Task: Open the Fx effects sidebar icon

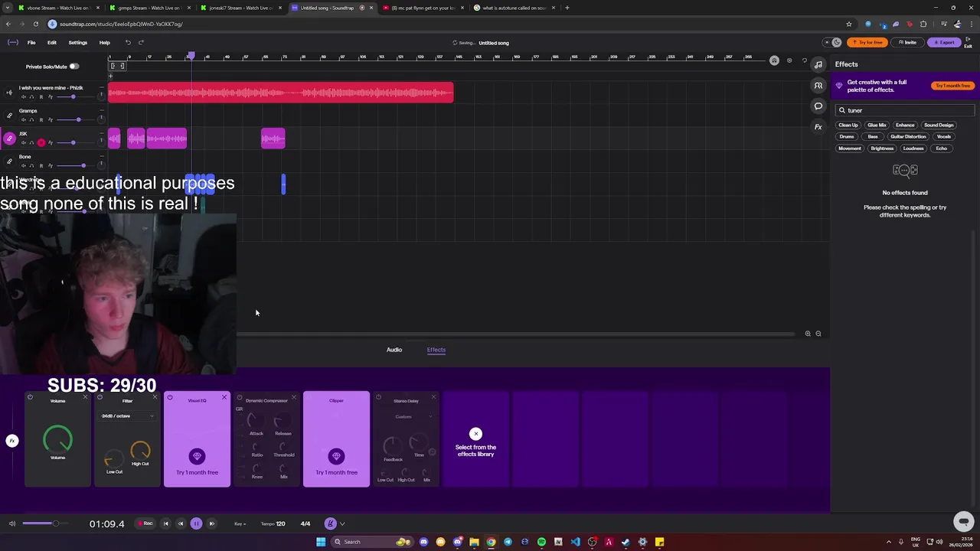Action: coord(818,127)
